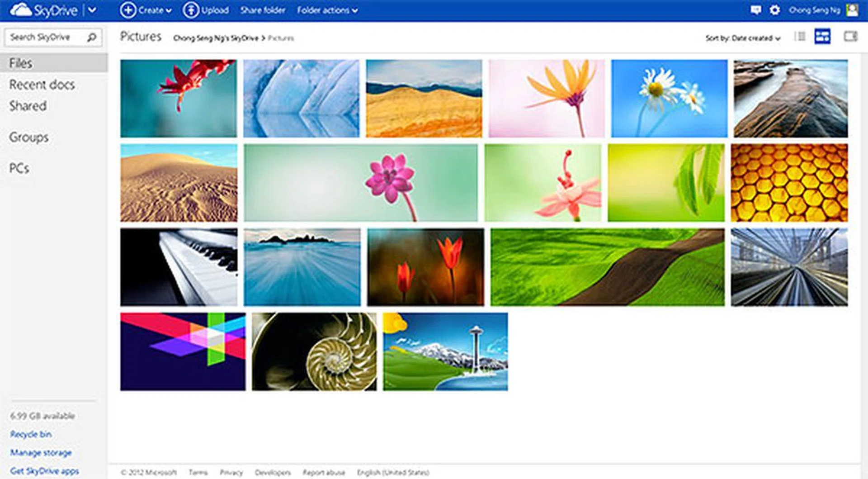The image size is (868, 479).
Task: Open the dropdown arrow beside SkyDrive logo
Action: coord(92,10)
